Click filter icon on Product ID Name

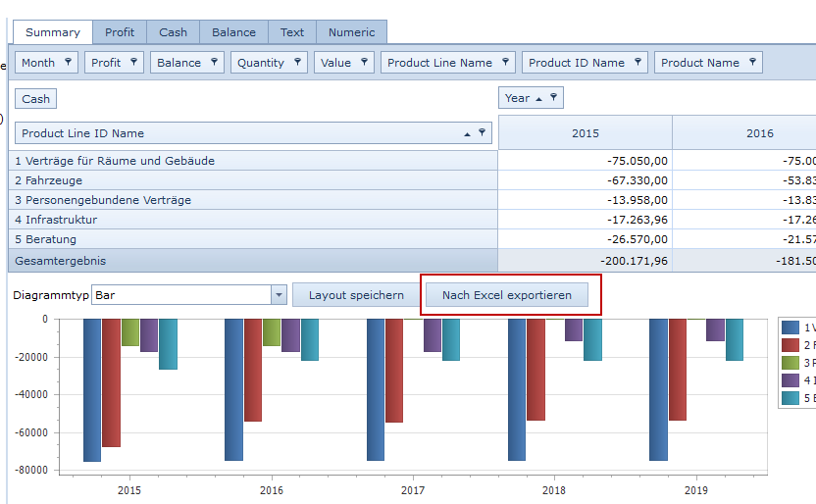[x=637, y=62]
